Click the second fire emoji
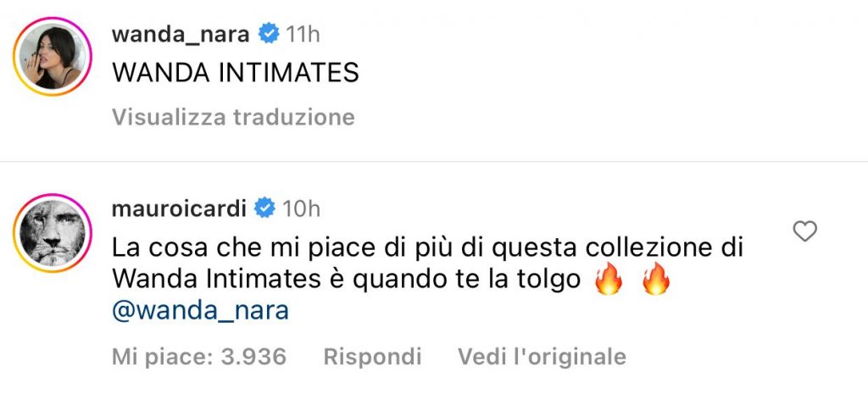The height and width of the screenshot is (405, 868). (656, 280)
